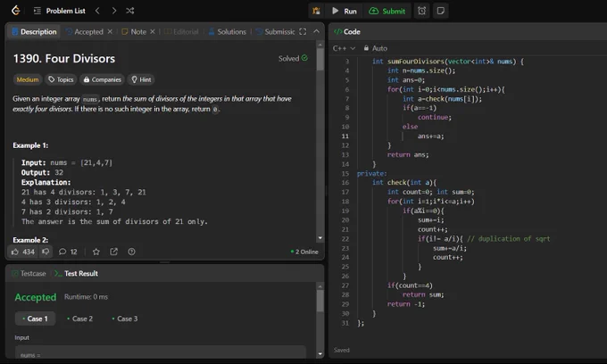Open the Submissions tab

[x=276, y=32]
